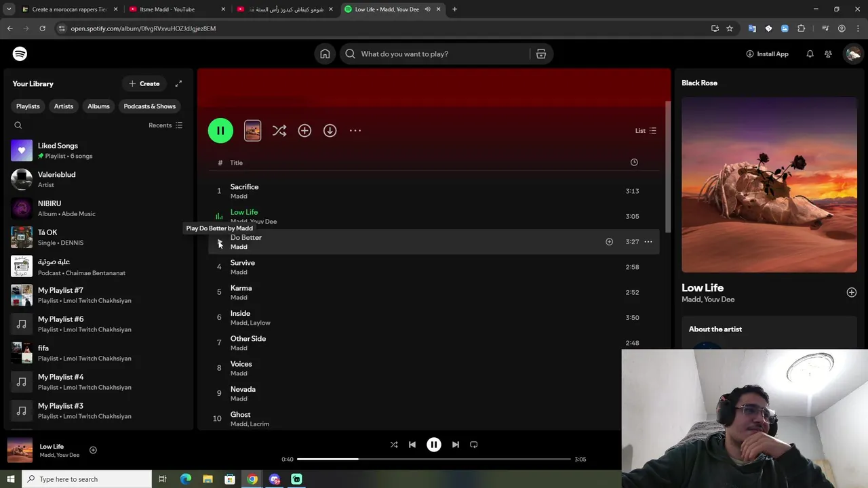This screenshot has height=488, width=868.
Task: Open the Browse icon in search bar
Action: click(541, 54)
